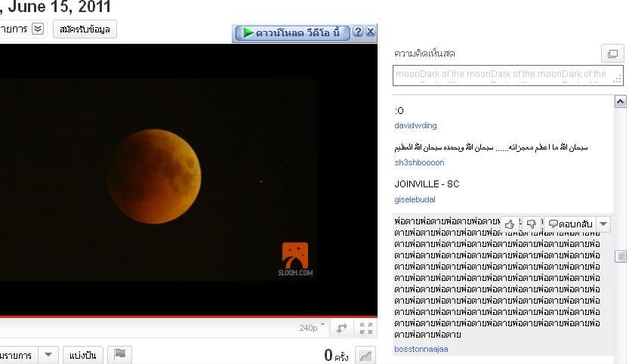Like the comment with thumbs up icon
The height and width of the screenshot is (364, 629).
point(510,224)
